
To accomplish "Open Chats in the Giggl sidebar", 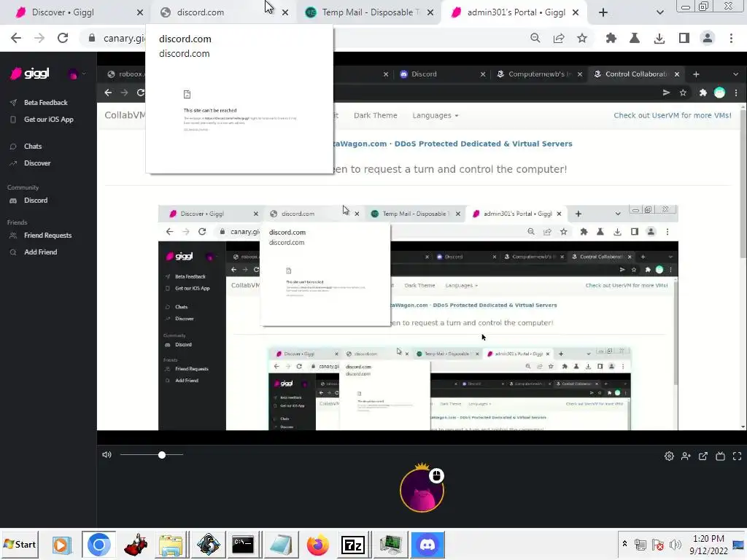I will coord(33,146).
